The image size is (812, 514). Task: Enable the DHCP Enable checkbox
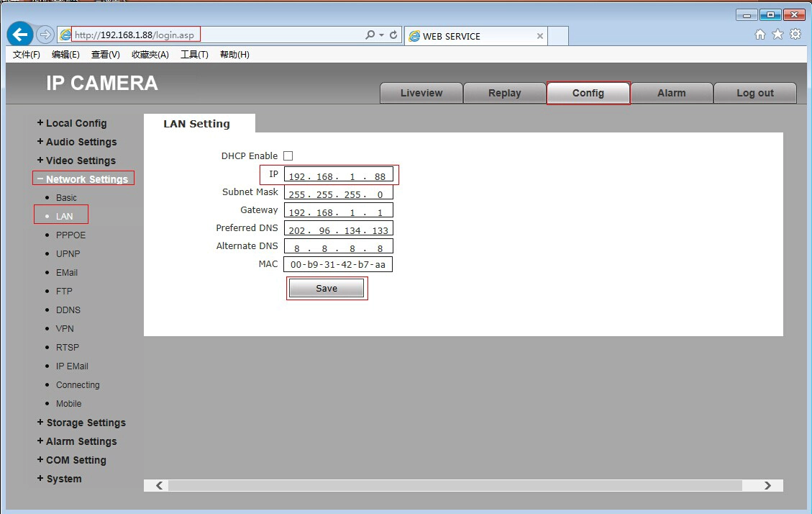pyautogui.click(x=288, y=155)
